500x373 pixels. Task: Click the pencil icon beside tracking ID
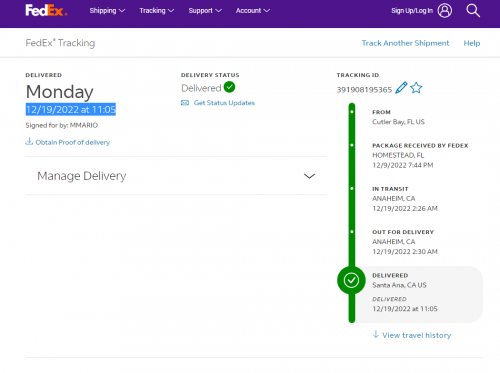401,88
